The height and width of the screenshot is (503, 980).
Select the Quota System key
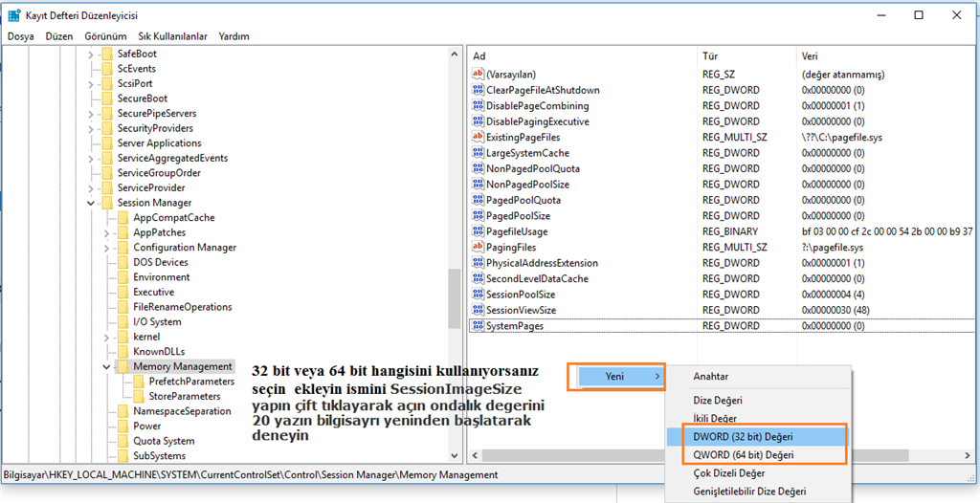(164, 441)
